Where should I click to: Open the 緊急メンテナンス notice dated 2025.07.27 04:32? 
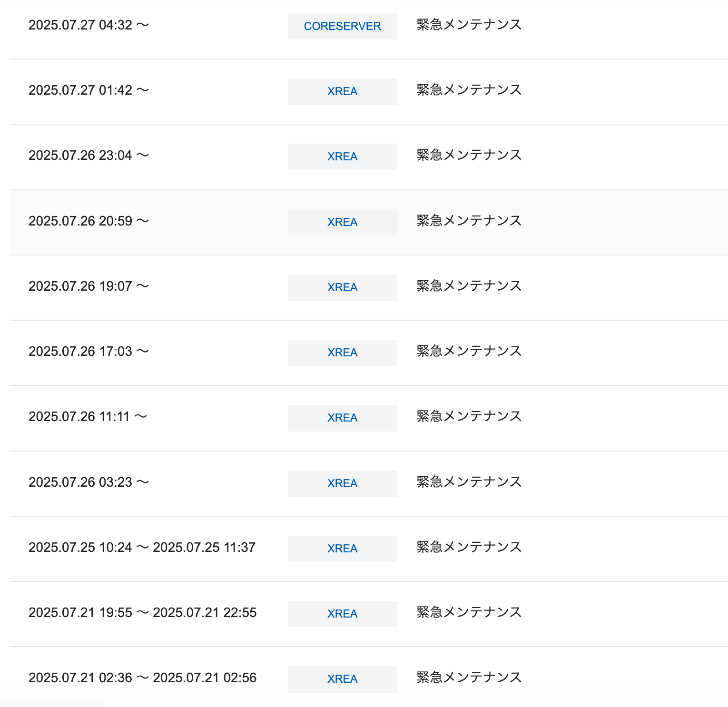(469, 25)
